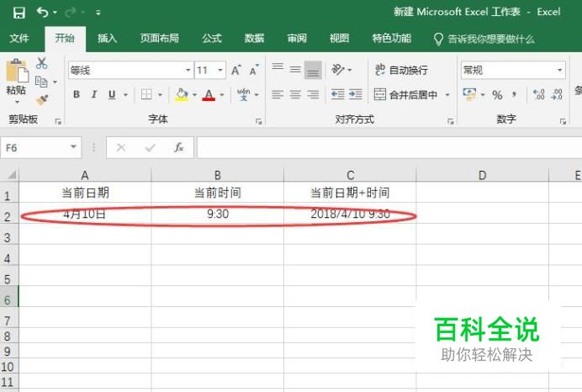This screenshot has width=582, height=392.
Task: Expand the 粘贴 paste options arrow
Action: coord(17,101)
